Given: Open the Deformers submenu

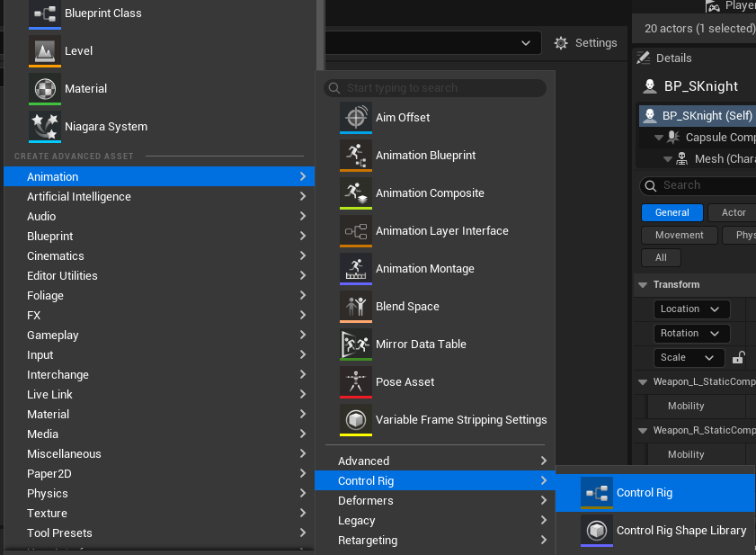Looking at the screenshot, I should (435, 500).
